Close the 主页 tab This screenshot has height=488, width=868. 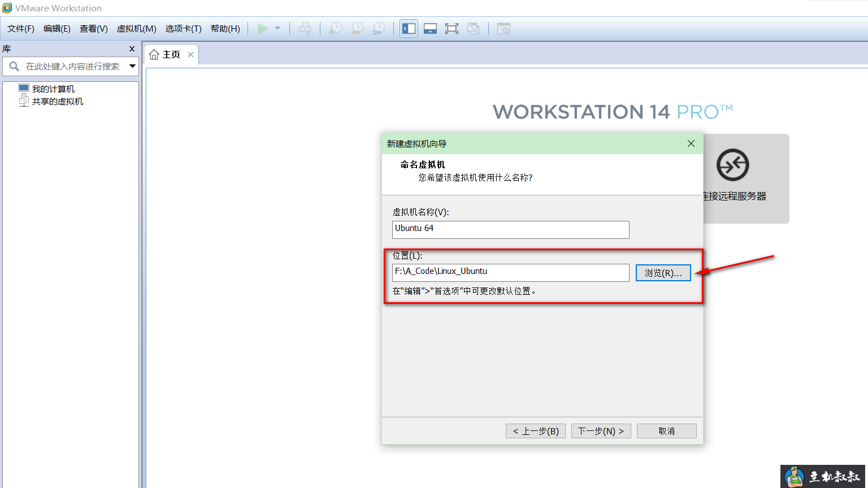point(191,55)
